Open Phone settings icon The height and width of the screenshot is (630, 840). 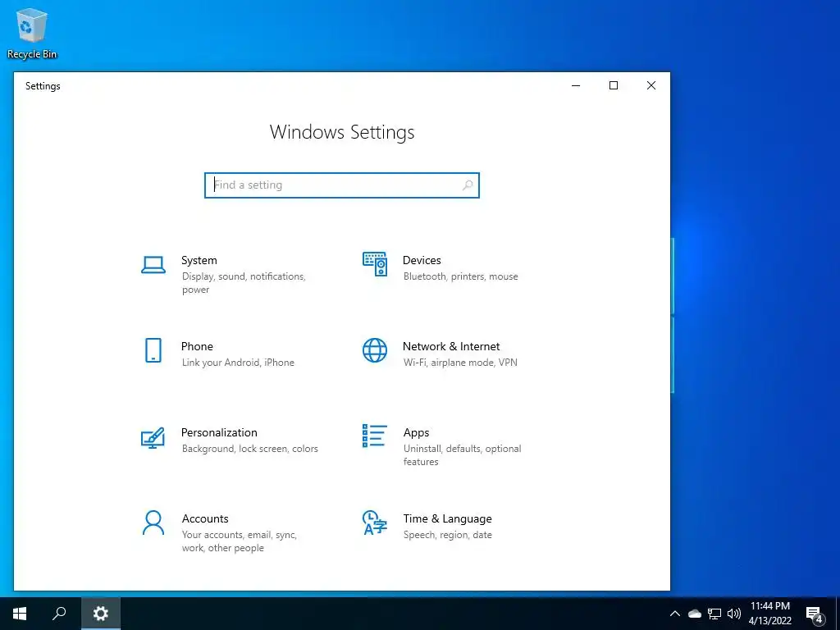pyautogui.click(x=153, y=350)
